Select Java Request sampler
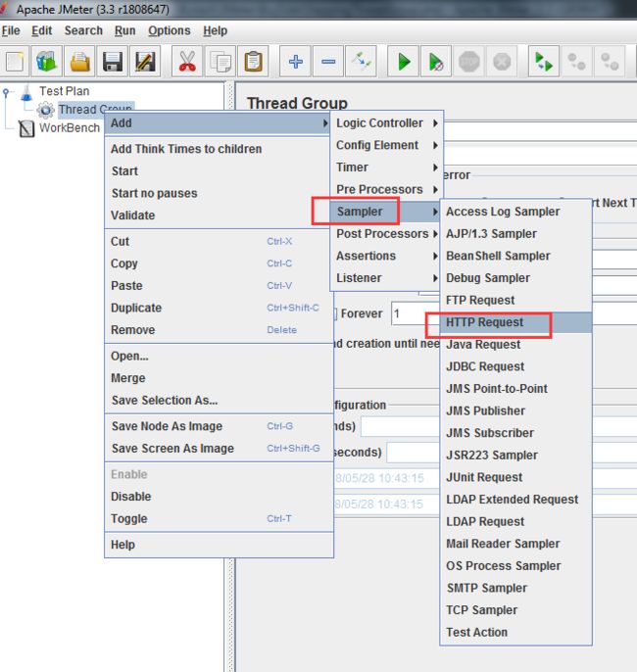Screen dimensions: 637x672 coord(516,345)
